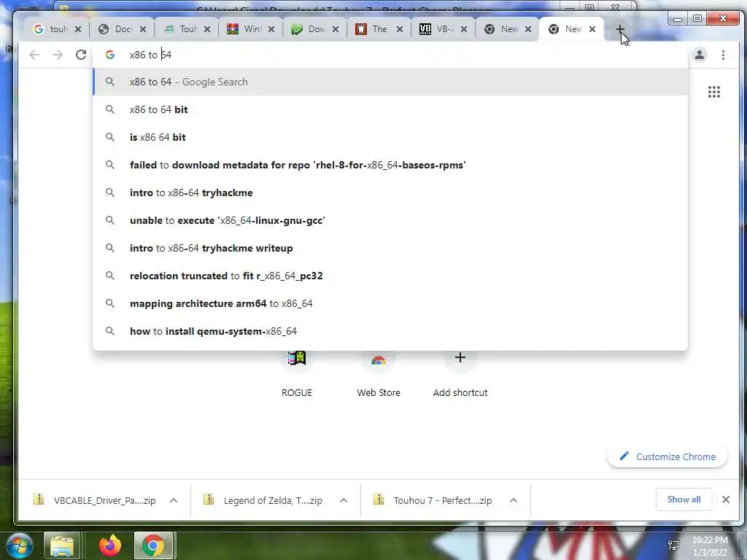Screen dimensions: 747x560
Task: Expand options for Legend of Zelda zip download
Action: pos(344,500)
